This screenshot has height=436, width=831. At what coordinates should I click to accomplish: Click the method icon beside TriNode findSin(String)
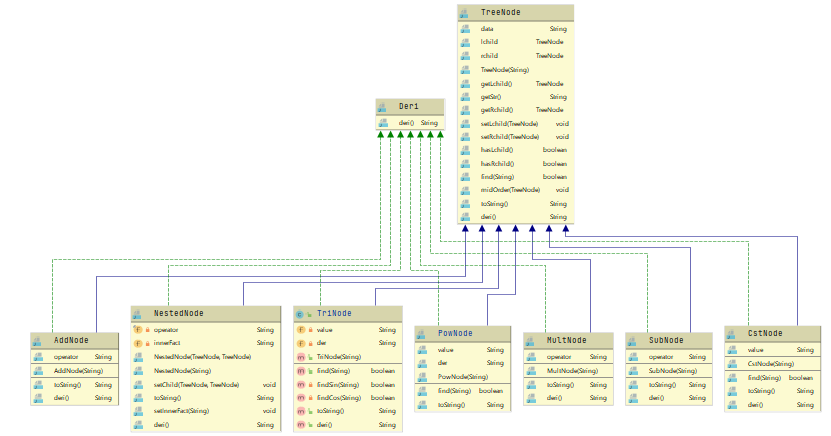tap(300, 385)
